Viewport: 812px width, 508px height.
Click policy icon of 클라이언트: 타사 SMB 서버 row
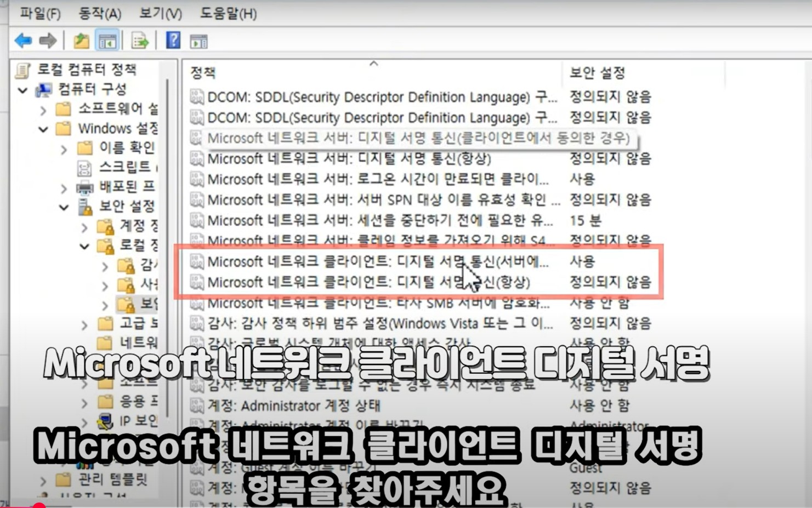(x=197, y=303)
